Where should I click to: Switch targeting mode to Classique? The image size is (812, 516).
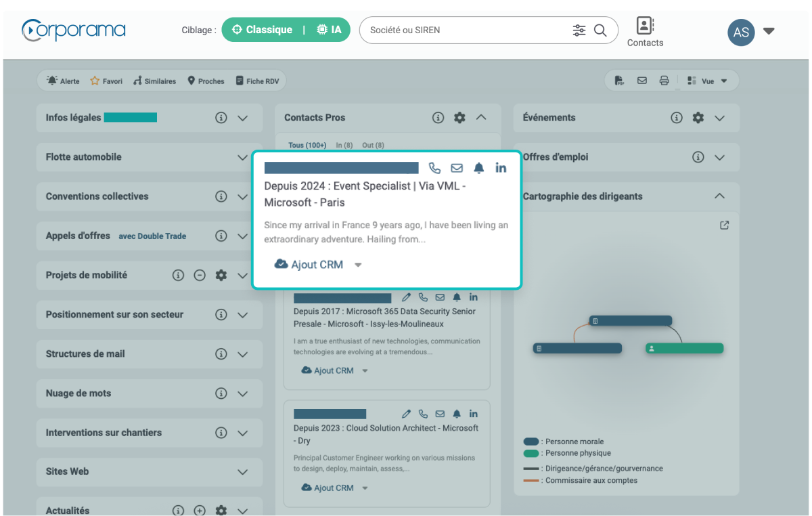point(263,30)
